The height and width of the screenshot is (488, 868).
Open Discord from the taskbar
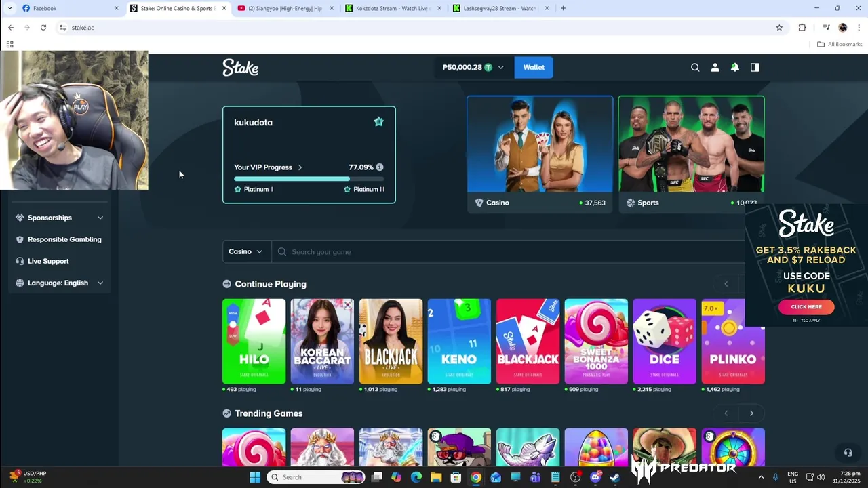tap(595, 477)
